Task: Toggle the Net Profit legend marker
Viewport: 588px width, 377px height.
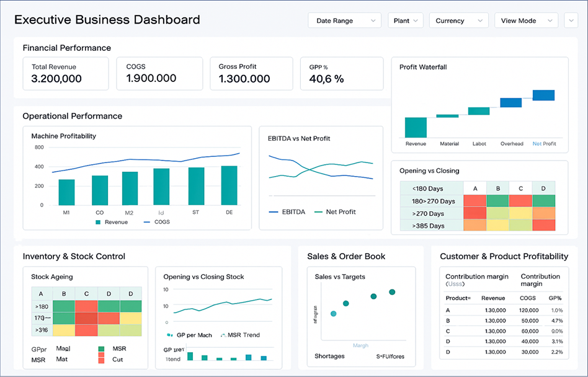Action: point(318,212)
